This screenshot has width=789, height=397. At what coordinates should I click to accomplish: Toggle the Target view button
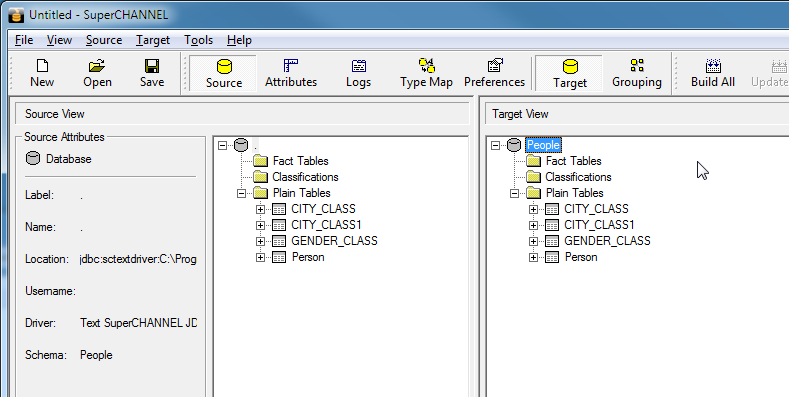click(x=569, y=73)
